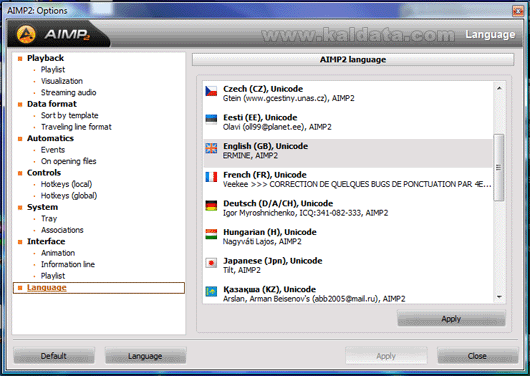Click the Estonian flag icon

pos(211,119)
